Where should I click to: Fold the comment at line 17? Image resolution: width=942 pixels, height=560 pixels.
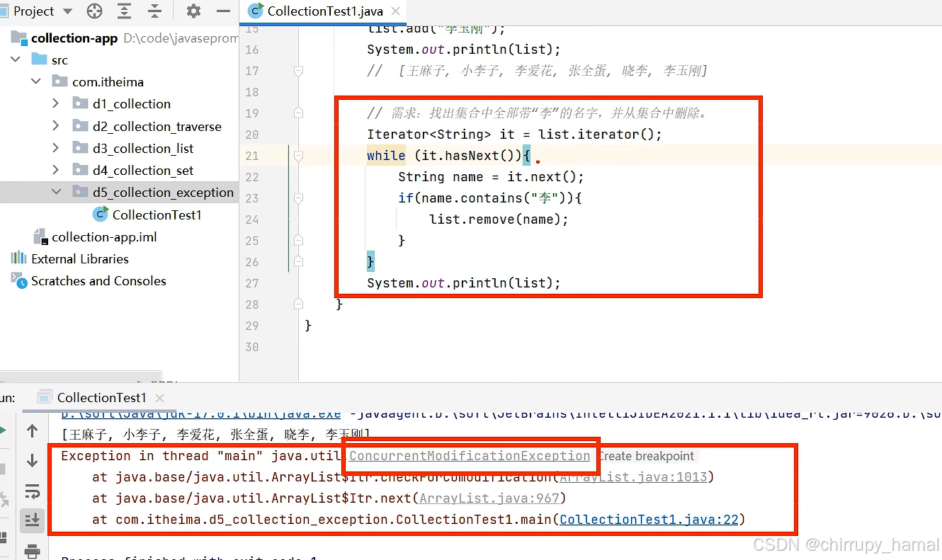pyautogui.click(x=298, y=71)
